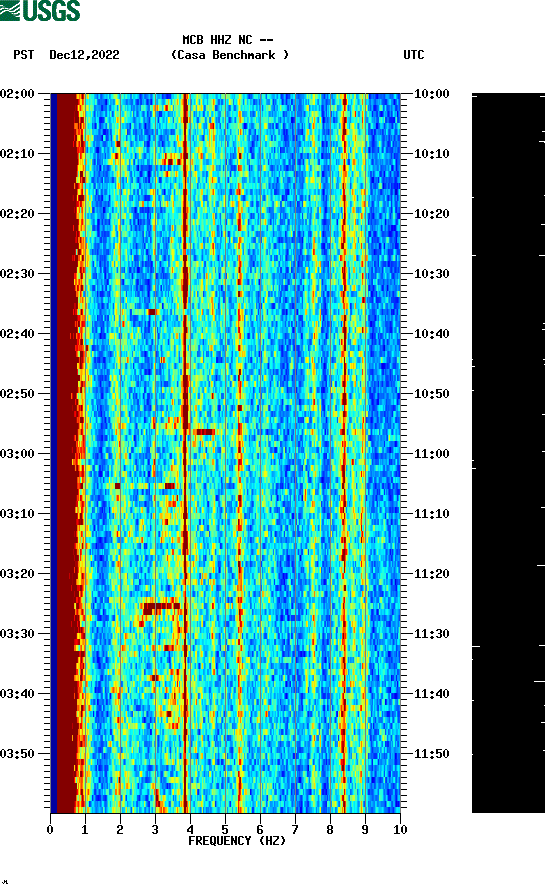Click the '03:10' PST time label
Viewport: 552px width, 893px height.
tap(17, 514)
